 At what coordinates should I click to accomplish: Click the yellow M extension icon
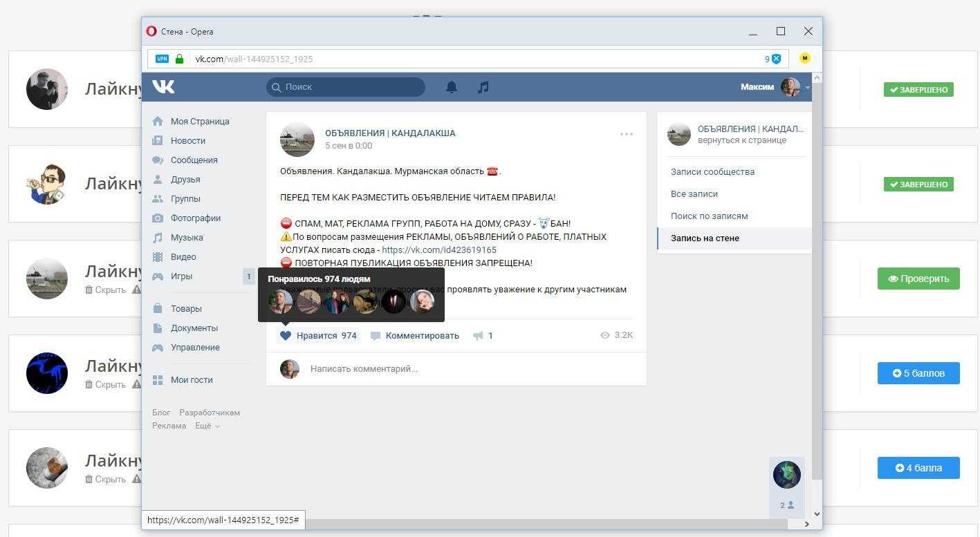click(804, 59)
